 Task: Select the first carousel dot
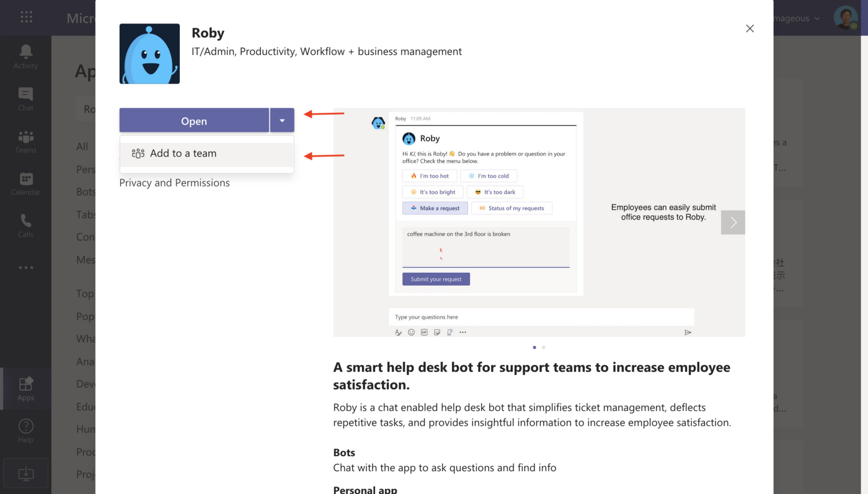(534, 348)
